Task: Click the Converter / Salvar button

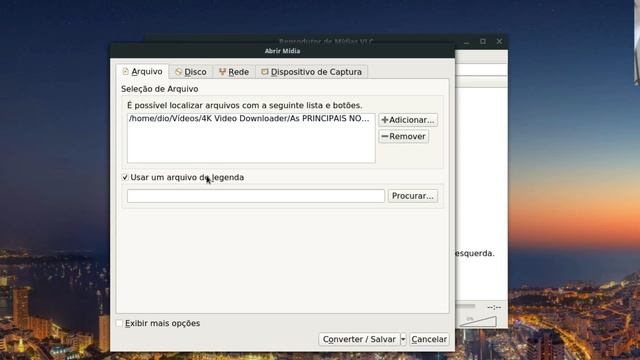Action: (359, 339)
